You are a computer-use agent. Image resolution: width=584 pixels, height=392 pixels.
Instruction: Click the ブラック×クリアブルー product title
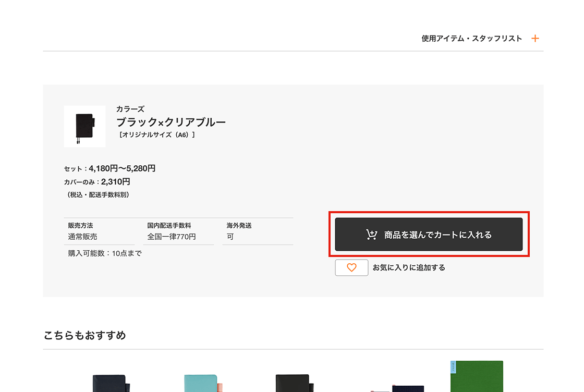171,122
